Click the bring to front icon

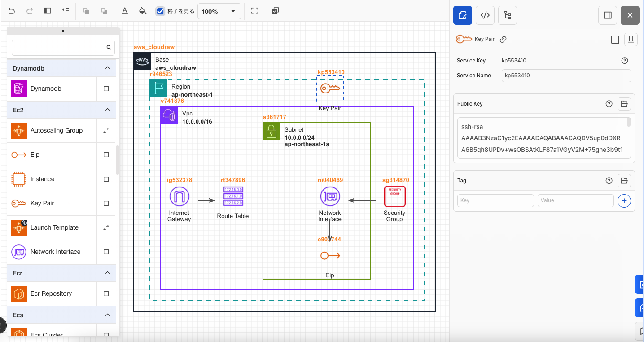(86, 11)
